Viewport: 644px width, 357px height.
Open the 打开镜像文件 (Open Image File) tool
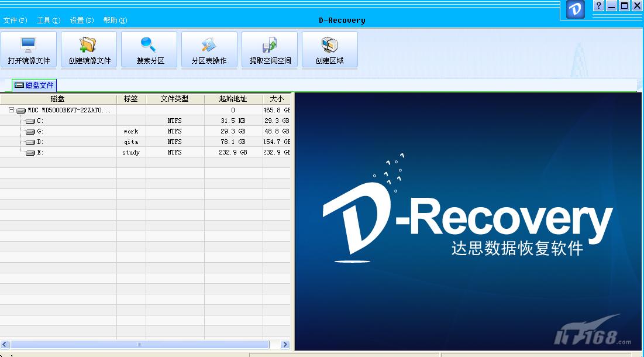pos(29,49)
